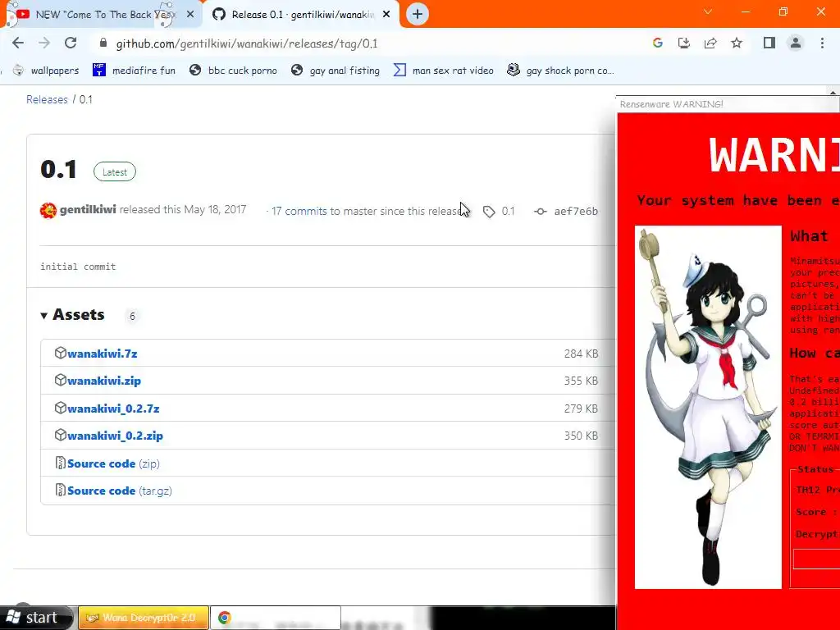Download Source code (tar.gz)
Viewport: 840px width, 630px height.
(x=120, y=491)
